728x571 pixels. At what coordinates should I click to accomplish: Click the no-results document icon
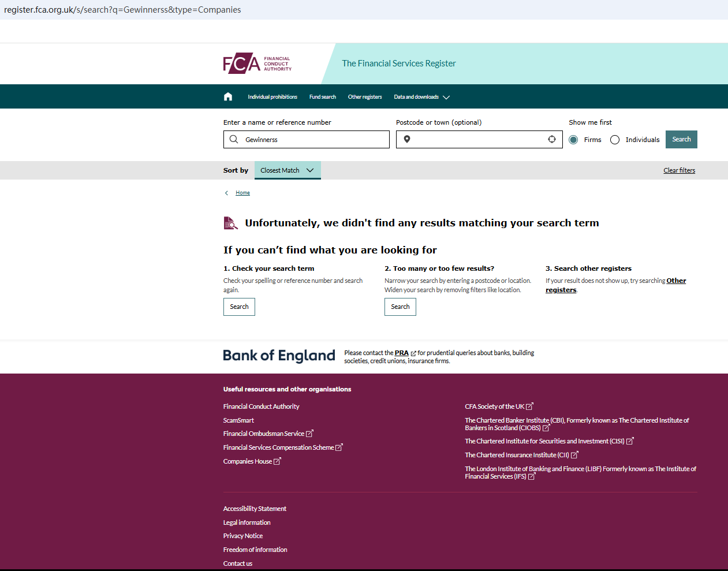click(230, 223)
